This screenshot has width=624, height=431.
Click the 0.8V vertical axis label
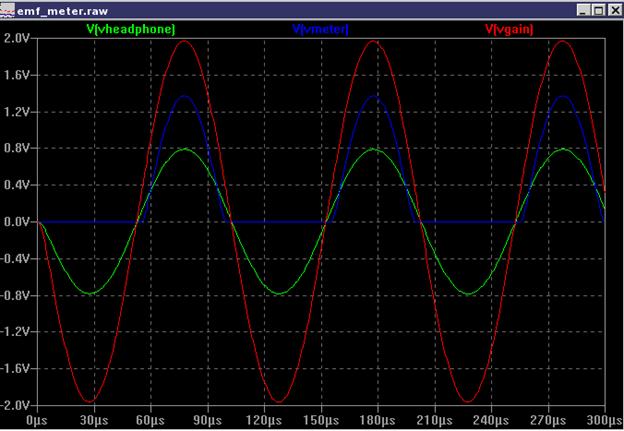click(x=17, y=148)
